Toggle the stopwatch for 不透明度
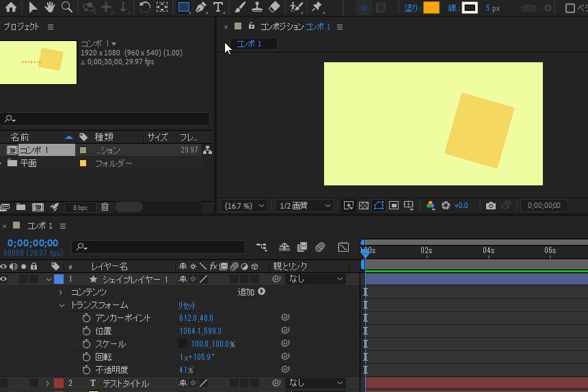Image resolution: width=588 pixels, height=392 pixels. point(86,370)
